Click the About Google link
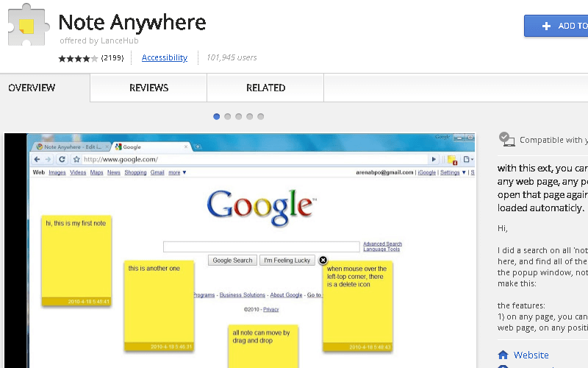 [286, 295]
